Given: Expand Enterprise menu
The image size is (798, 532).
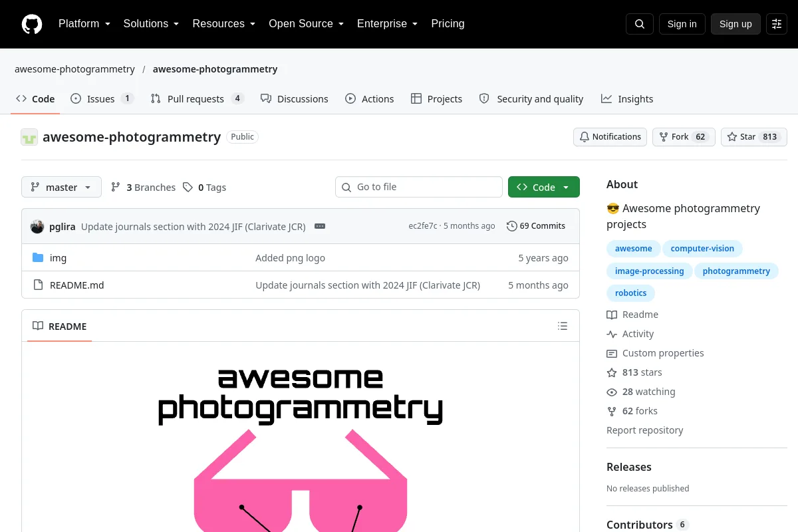Looking at the screenshot, I should [387, 24].
